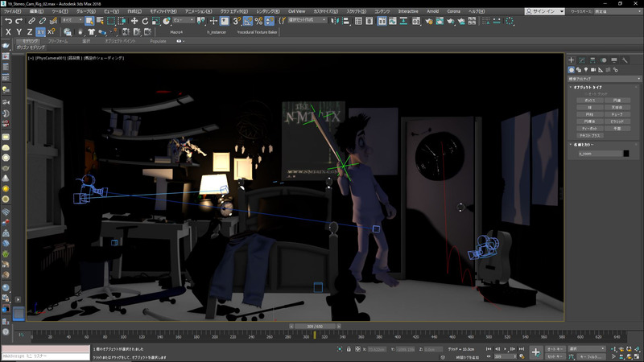Click the Teapot primitive button
This screenshot has width=644, height=362.
click(590, 129)
